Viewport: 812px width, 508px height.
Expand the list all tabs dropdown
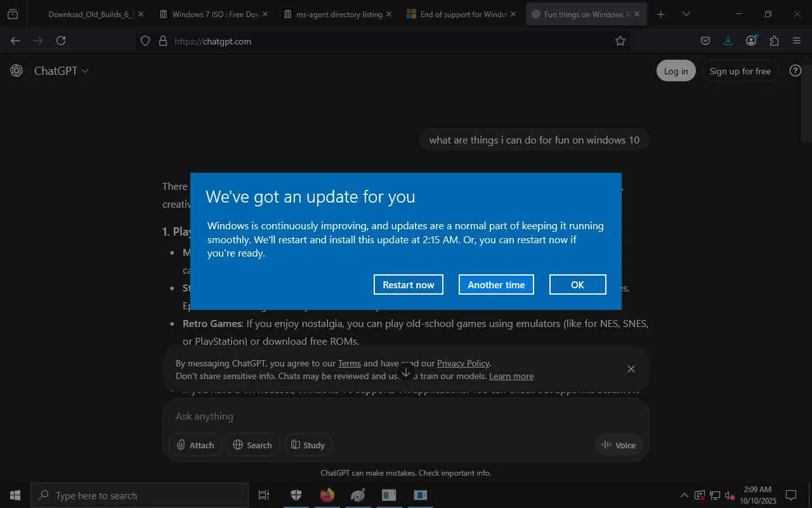point(686,14)
